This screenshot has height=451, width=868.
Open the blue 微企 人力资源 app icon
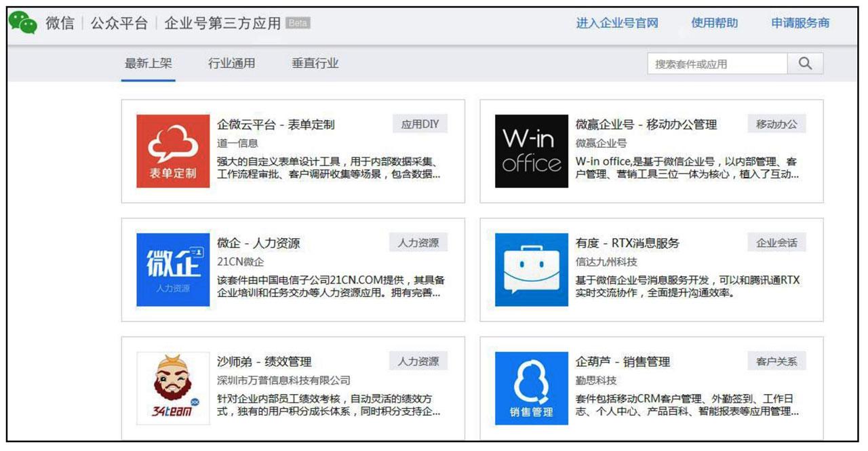point(173,270)
